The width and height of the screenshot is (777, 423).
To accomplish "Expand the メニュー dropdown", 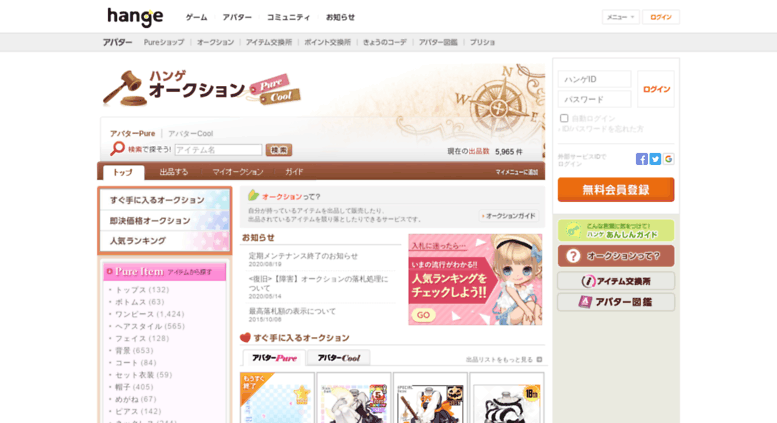I will click(x=620, y=17).
